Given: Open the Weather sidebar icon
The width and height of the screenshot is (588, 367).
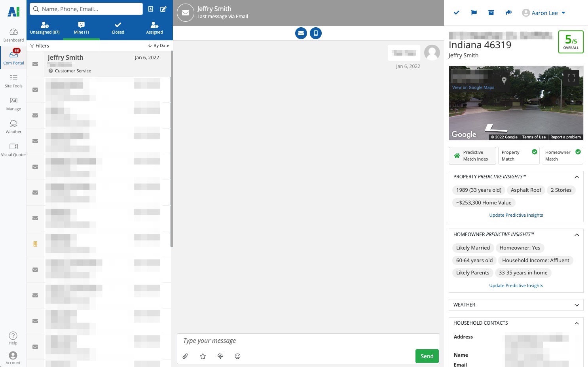Looking at the screenshot, I should (13, 127).
